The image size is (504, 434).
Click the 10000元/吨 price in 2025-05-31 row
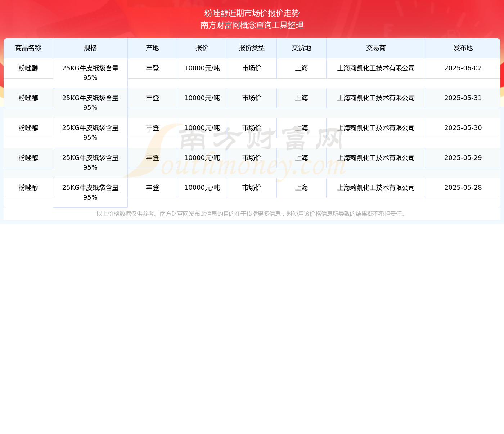point(202,98)
